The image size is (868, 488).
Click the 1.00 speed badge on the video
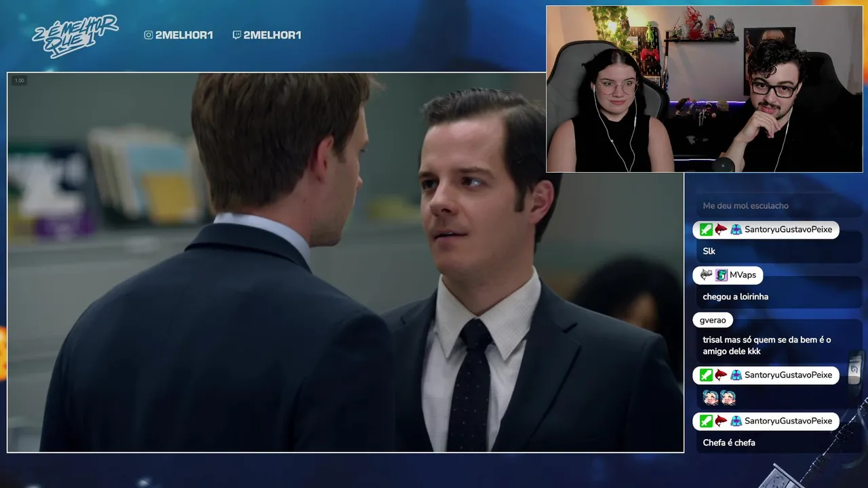click(x=19, y=81)
